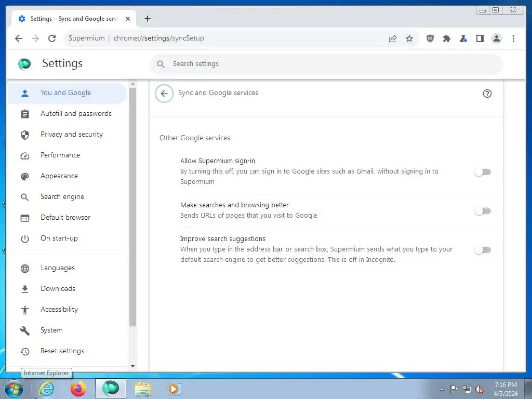The width and height of the screenshot is (532, 399).
Task: Click the sidebar scrollbar up arrow
Action: 132,84
